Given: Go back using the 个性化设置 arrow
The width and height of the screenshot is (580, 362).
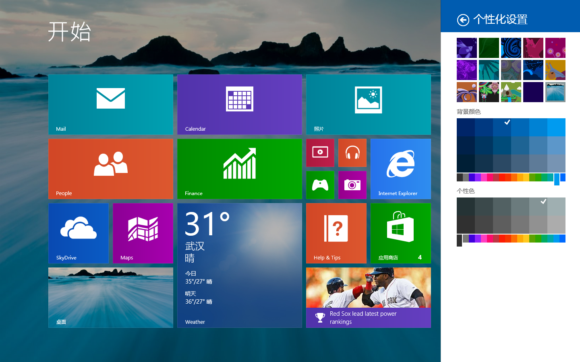Looking at the screenshot, I should pos(463,20).
